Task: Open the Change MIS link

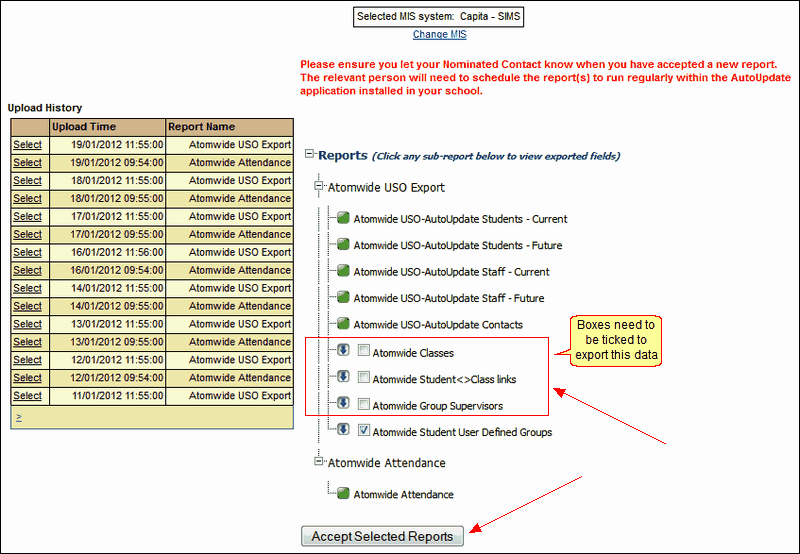Action: [x=439, y=34]
